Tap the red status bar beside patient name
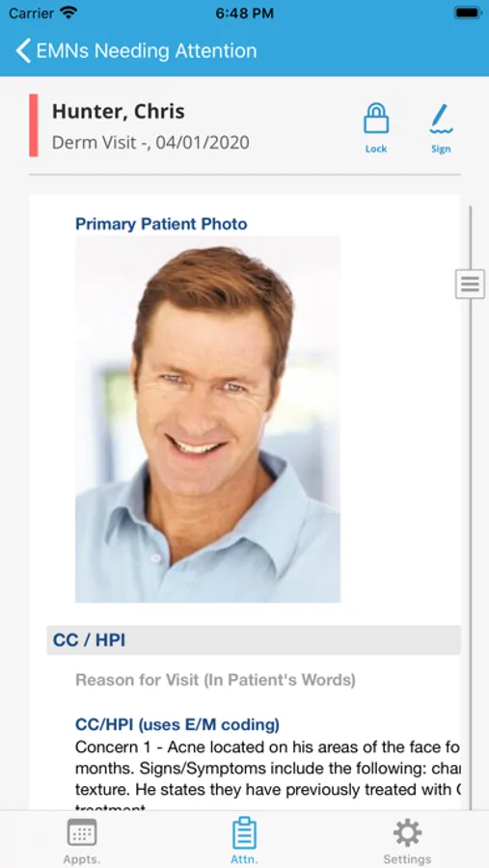This screenshot has height=868, width=489. pyautogui.click(x=34, y=125)
